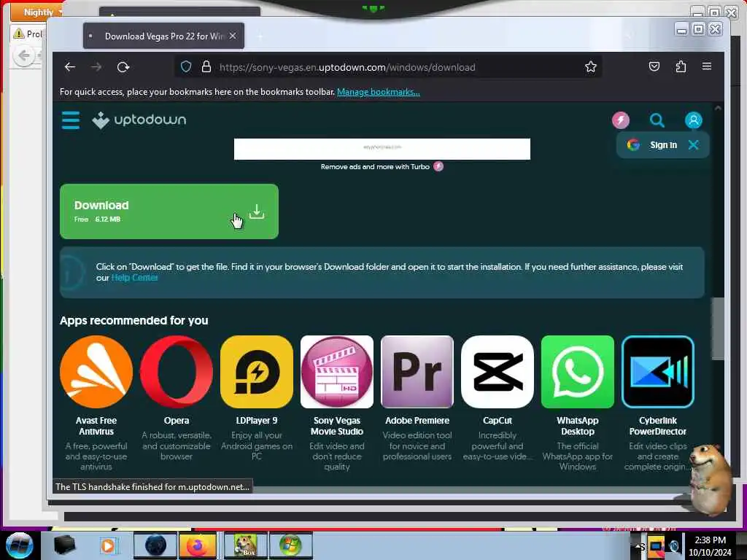Open the Cyberlink PowerDirector app icon
This screenshot has height=560, width=747.
[658, 372]
